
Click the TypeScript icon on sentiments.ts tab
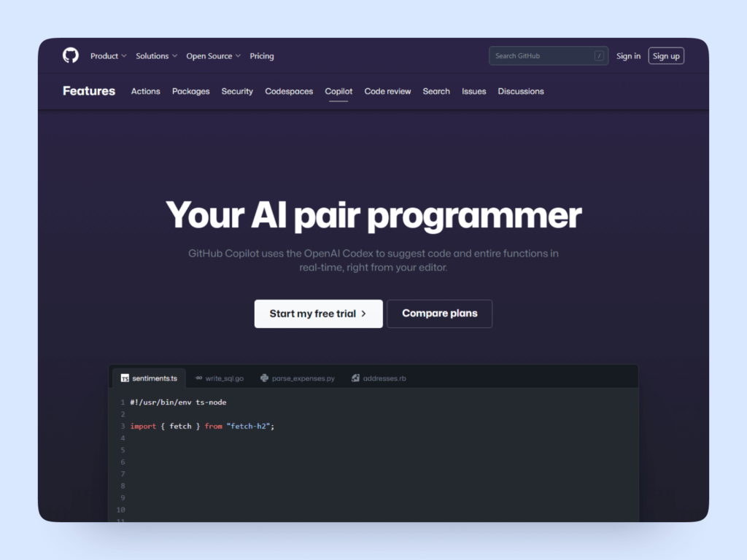pyautogui.click(x=124, y=378)
